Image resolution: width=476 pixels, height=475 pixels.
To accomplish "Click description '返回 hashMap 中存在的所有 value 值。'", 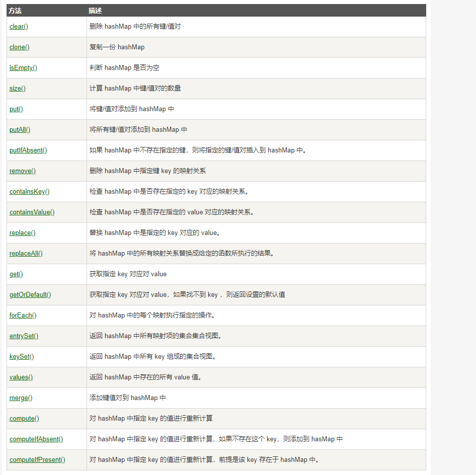I will pos(146,377).
